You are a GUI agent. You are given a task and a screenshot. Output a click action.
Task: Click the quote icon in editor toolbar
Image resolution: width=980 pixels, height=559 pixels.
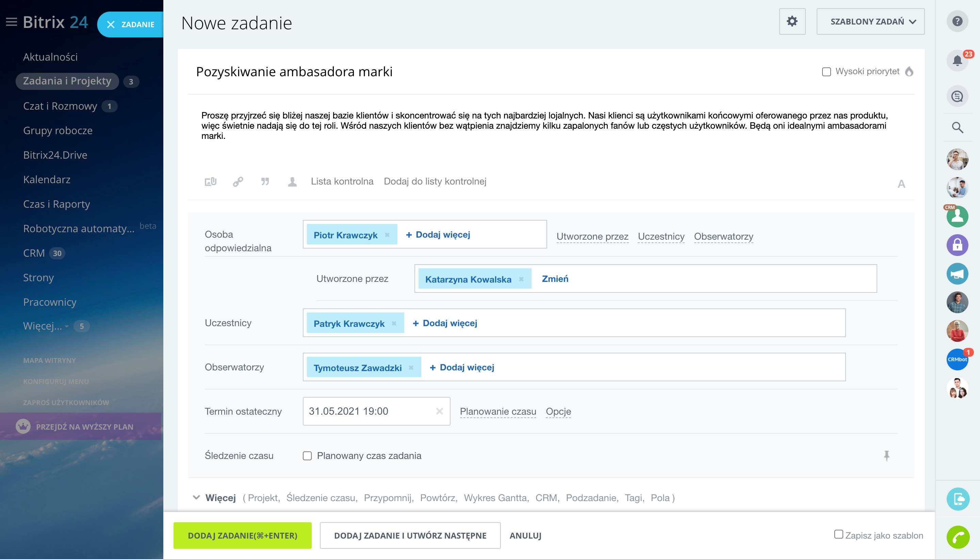click(x=265, y=181)
